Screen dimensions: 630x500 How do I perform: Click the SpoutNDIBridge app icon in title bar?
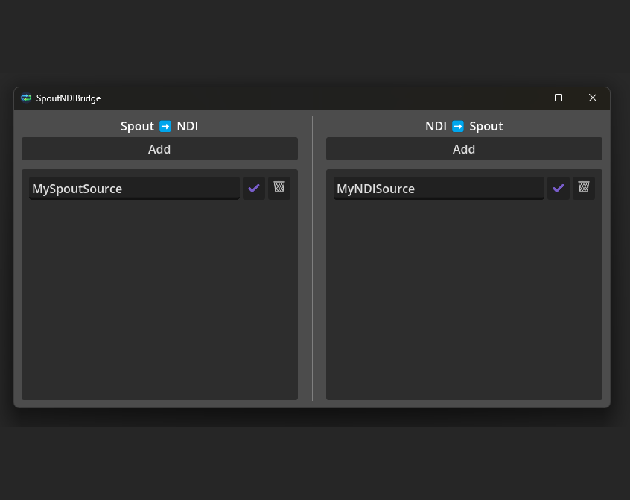tap(26, 98)
